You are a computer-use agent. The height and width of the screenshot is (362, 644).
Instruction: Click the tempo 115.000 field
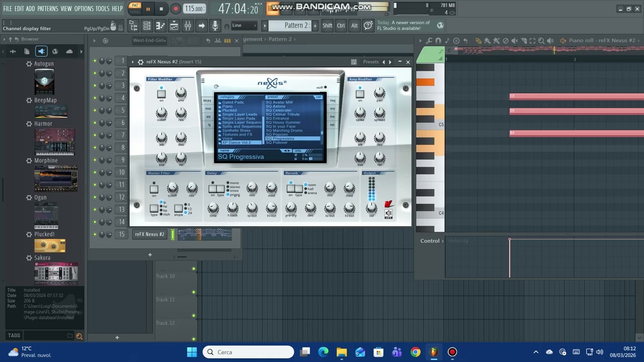194,9
